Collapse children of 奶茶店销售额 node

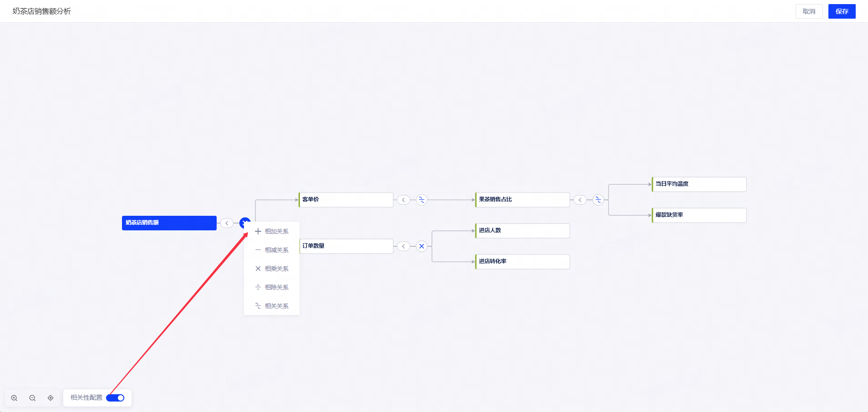pyautogui.click(x=227, y=223)
